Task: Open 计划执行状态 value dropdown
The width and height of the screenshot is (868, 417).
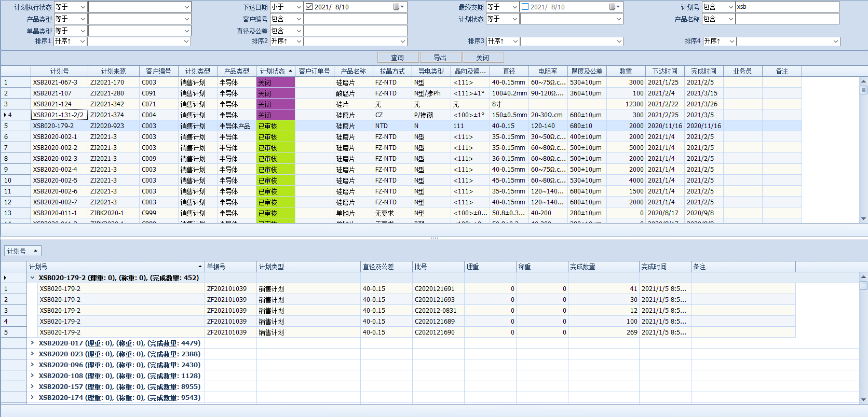Action: 187,7
